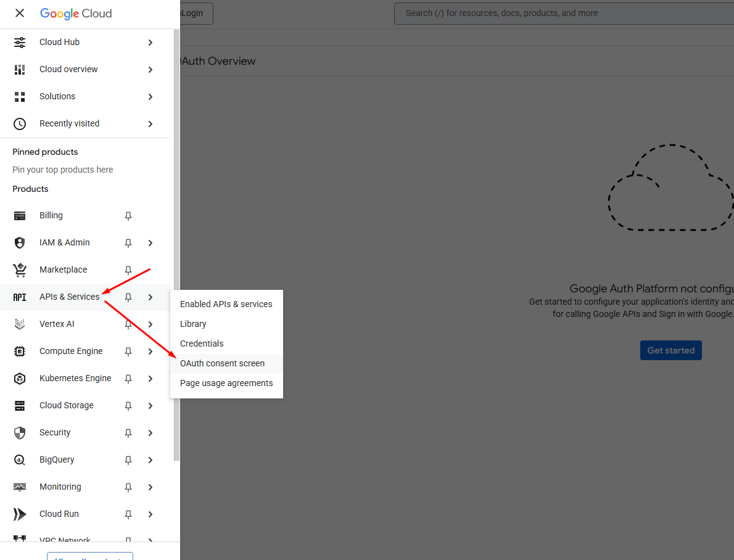
Task: Click the Get started button
Action: 670,350
